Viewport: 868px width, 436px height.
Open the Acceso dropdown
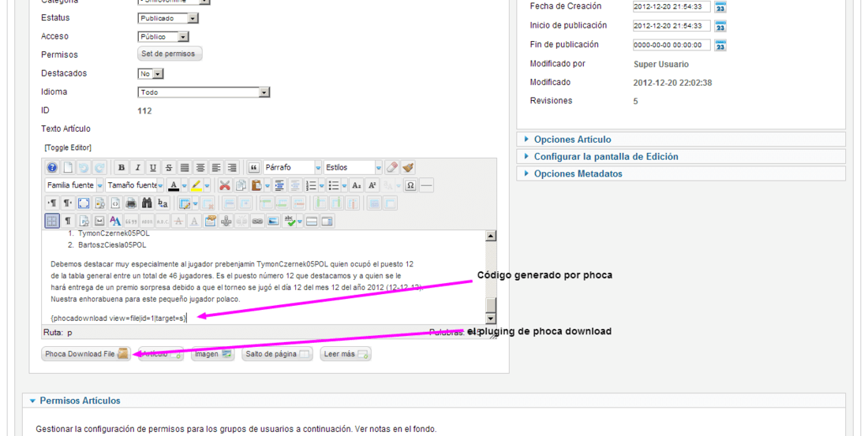(x=163, y=36)
